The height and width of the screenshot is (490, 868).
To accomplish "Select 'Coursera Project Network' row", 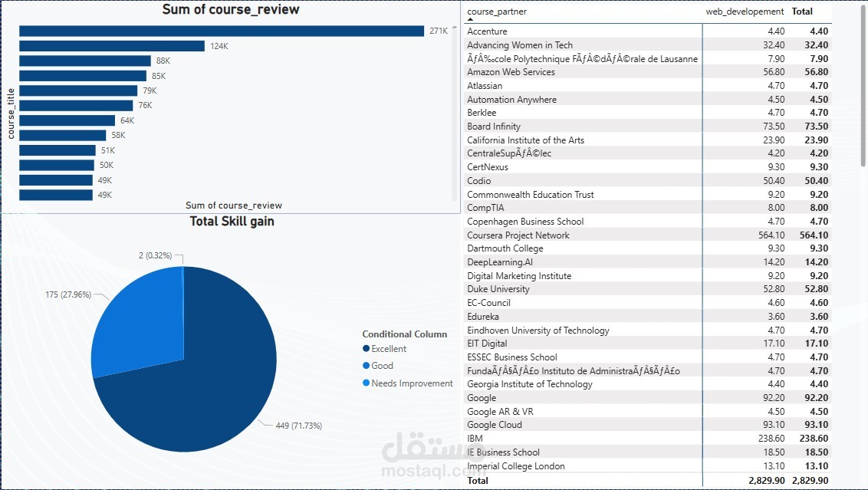I will [x=647, y=235].
